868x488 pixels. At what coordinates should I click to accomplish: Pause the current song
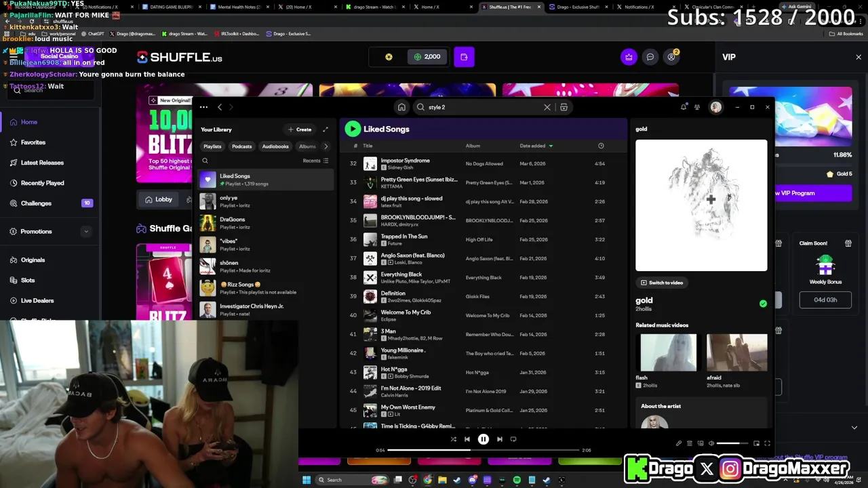click(484, 439)
